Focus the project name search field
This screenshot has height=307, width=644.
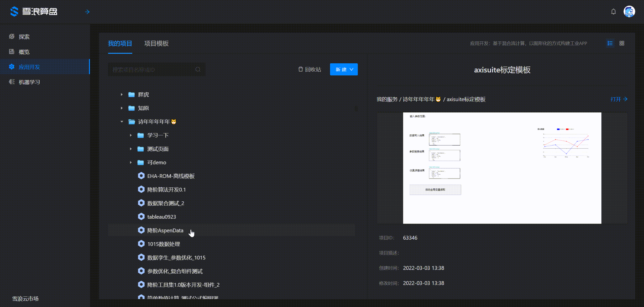(151, 70)
